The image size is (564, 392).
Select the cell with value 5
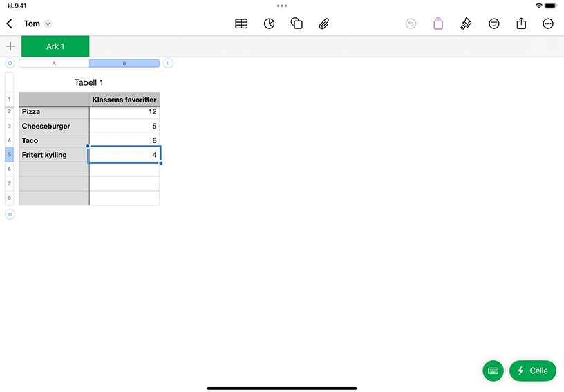tap(124, 126)
